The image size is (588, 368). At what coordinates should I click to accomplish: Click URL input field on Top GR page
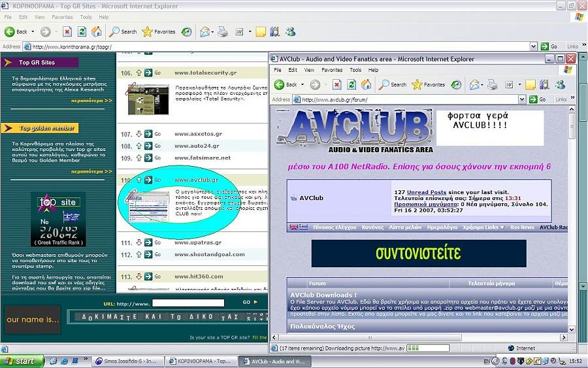[188, 303]
